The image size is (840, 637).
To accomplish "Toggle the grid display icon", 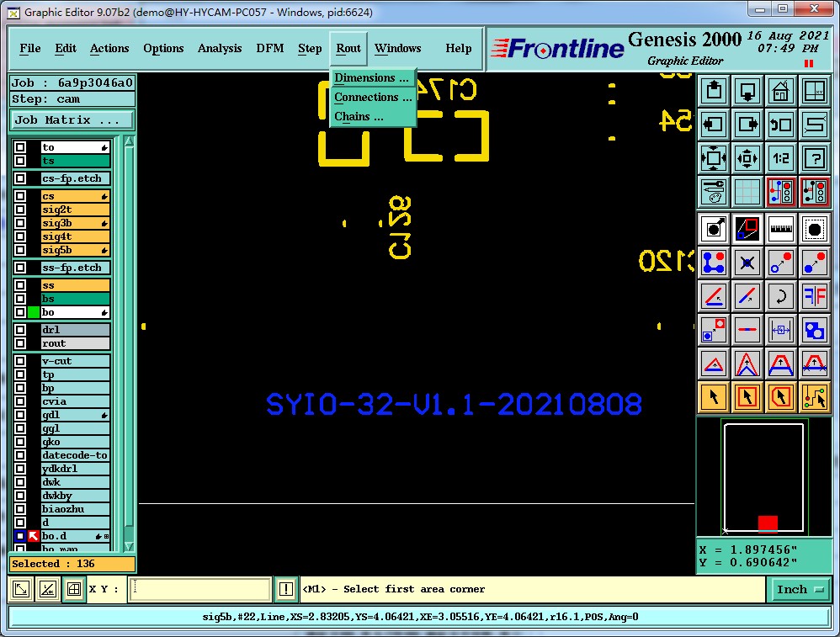I will coord(747,192).
